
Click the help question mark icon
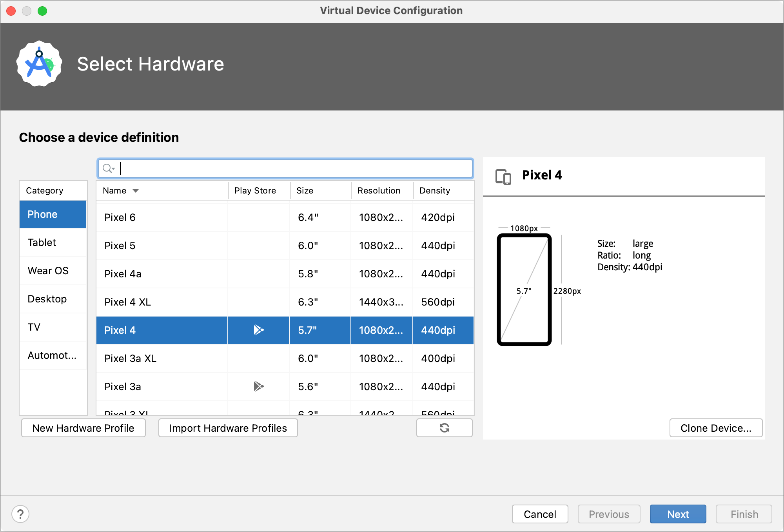tap(21, 514)
